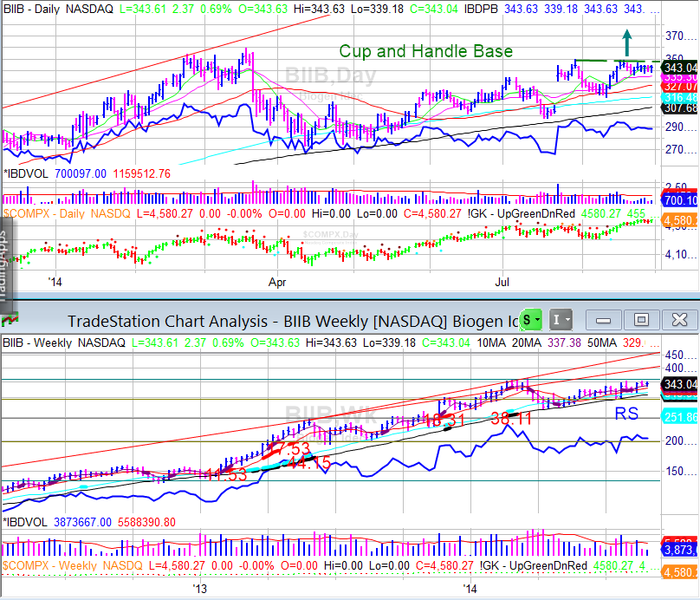
Task: Select the 'Cup and Handle Base' annotation
Action: tap(426, 51)
